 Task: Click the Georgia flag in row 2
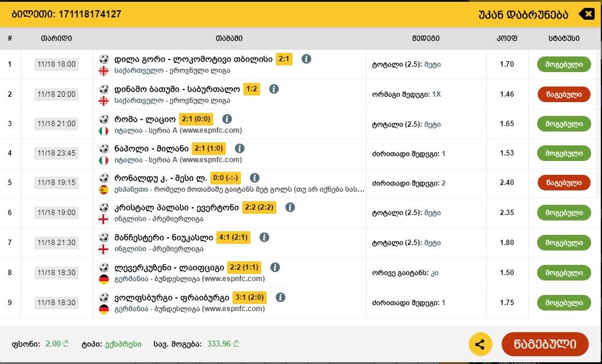click(104, 101)
